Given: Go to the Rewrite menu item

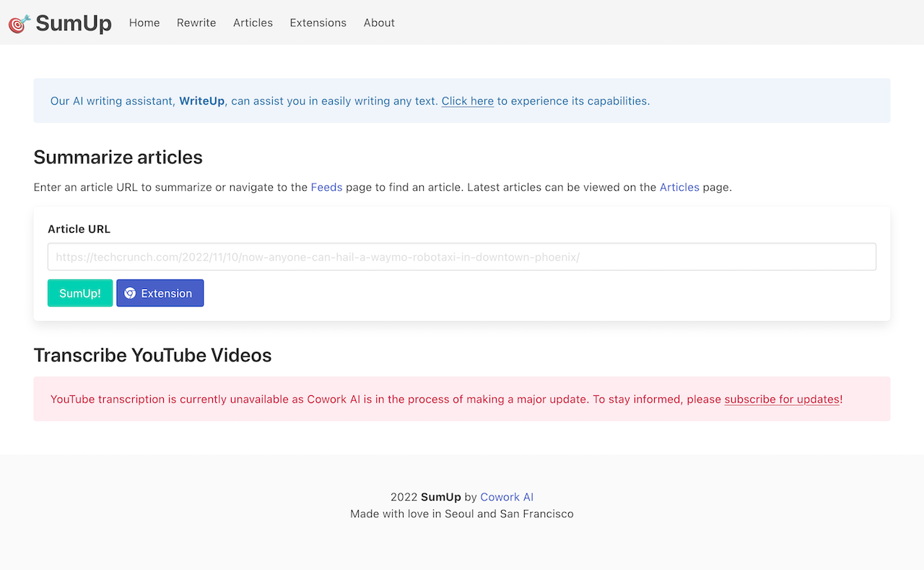Looking at the screenshot, I should [x=196, y=23].
